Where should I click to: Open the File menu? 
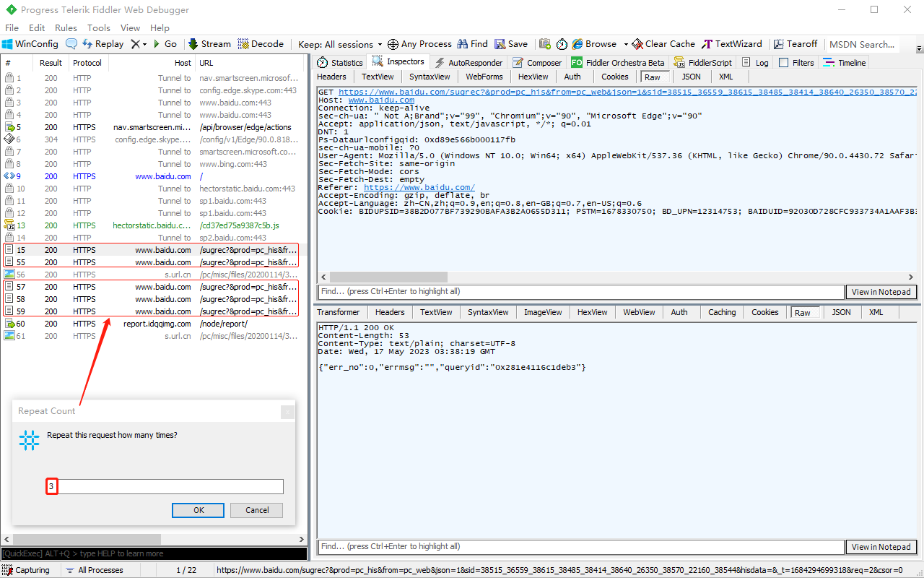[12, 27]
